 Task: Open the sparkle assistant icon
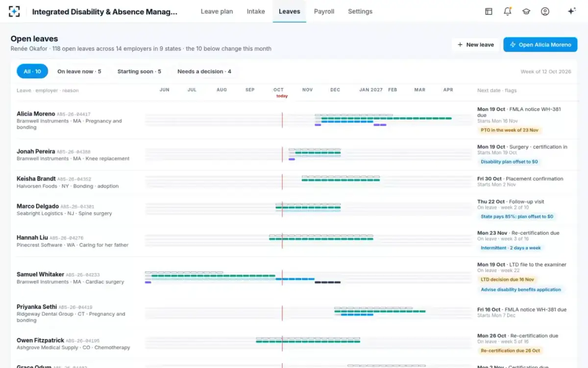coord(571,11)
